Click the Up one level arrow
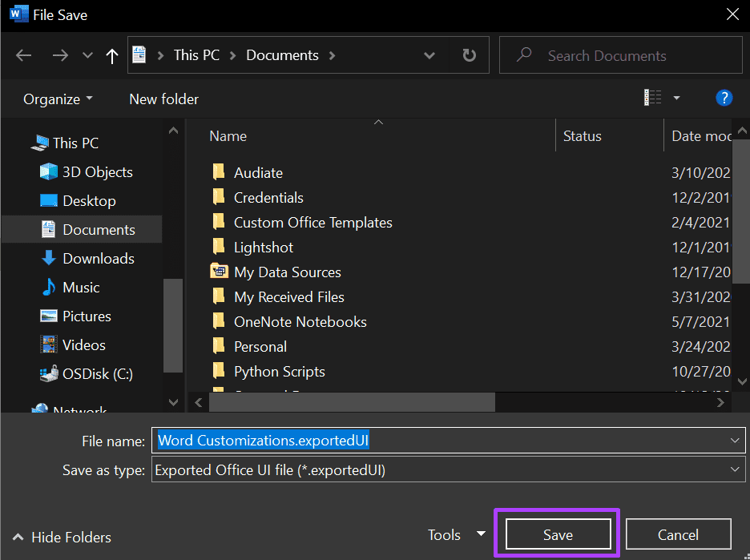 [112, 55]
